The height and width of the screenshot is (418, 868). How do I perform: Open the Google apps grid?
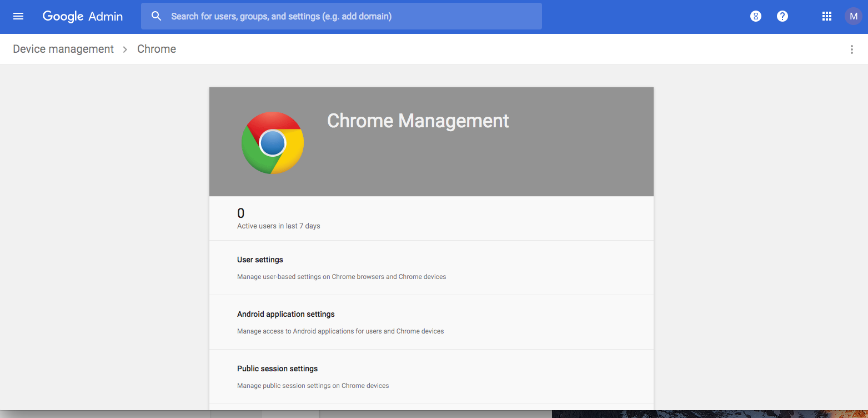tap(827, 16)
